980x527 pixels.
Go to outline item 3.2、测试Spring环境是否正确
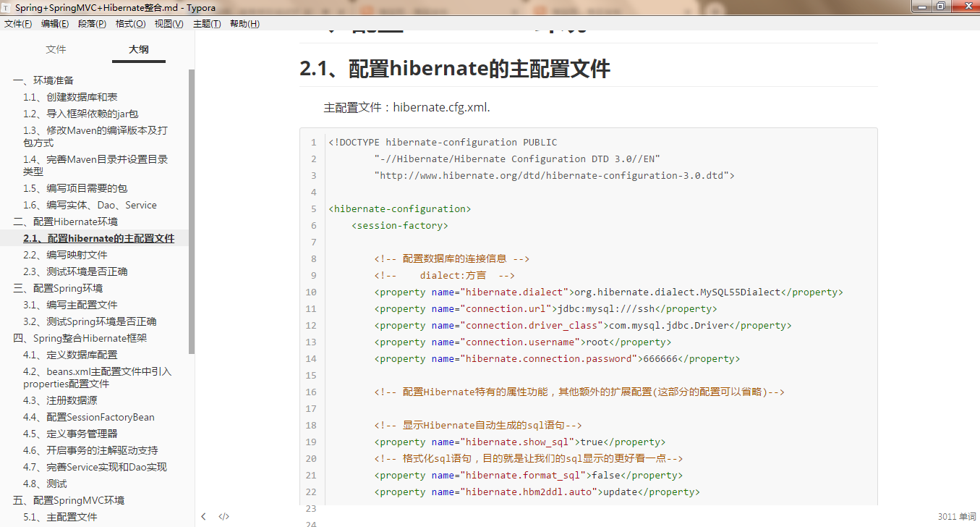(90, 321)
